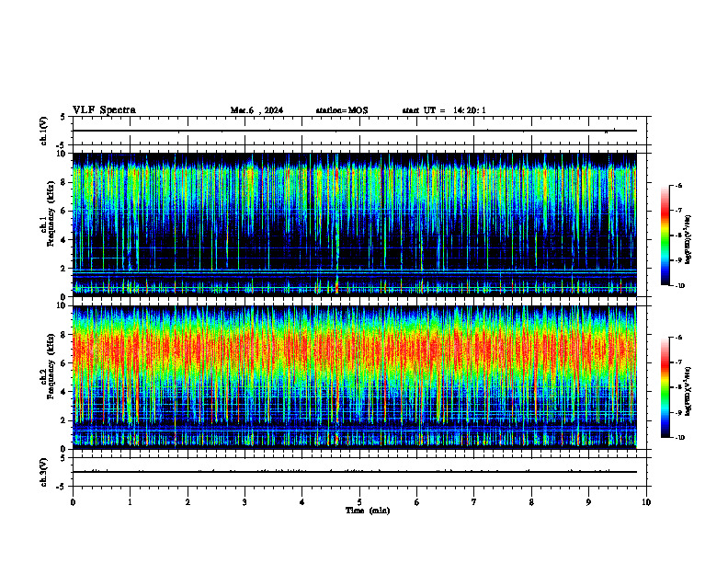
Task: Click the ch.1 voltage waveform trace
Action: click(x=354, y=131)
